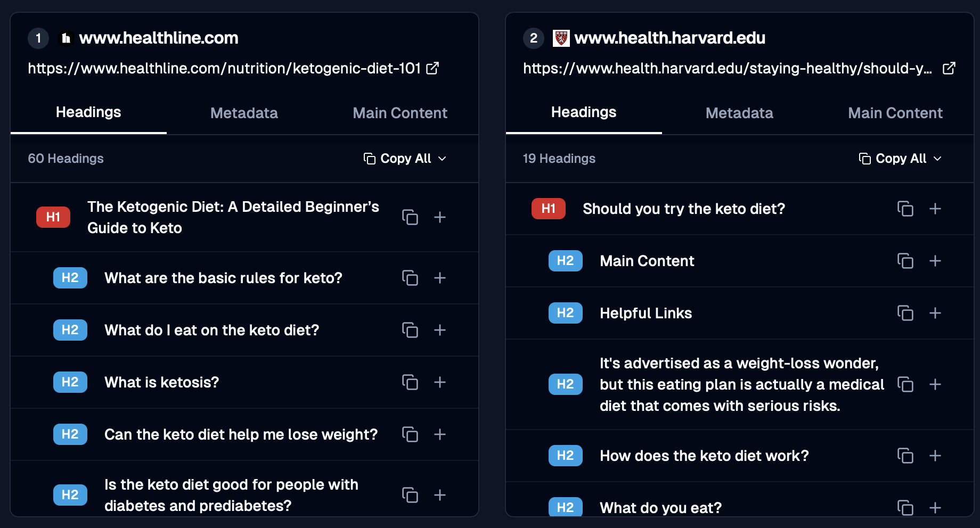Add the 'Helpful Links' heading
Screen dimensions: 980x528
[935, 313]
